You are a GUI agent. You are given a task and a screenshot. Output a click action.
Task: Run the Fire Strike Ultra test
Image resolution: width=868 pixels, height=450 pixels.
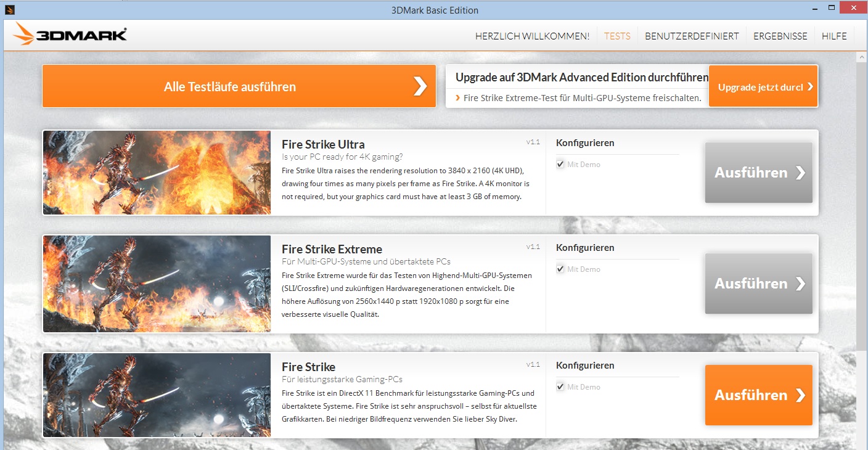[x=759, y=173]
